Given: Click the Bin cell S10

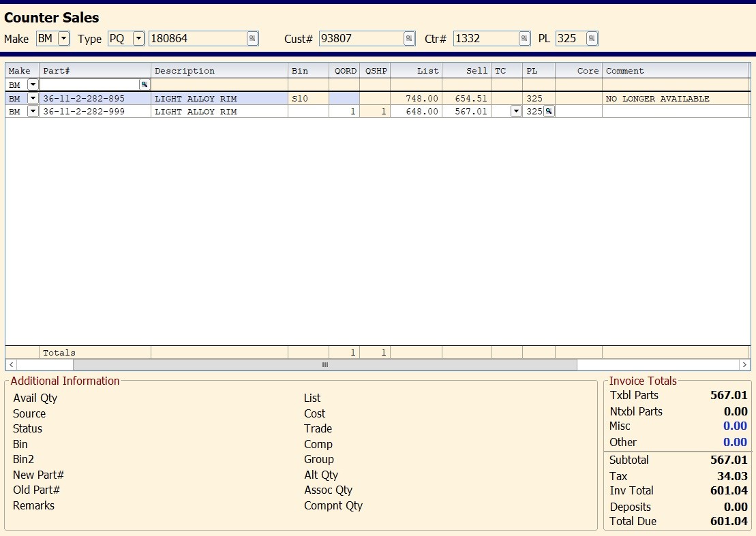Looking at the screenshot, I should click(x=309, y=98).
